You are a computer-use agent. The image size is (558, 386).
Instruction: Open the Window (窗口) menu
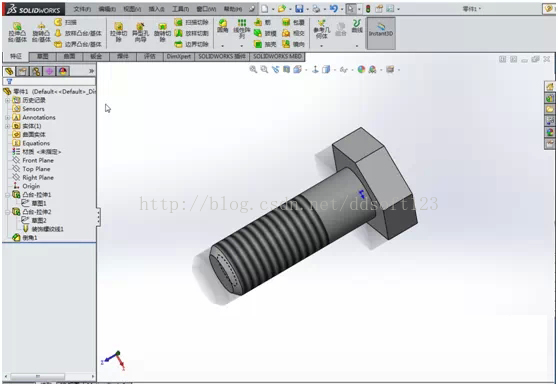tap(206, 9)
